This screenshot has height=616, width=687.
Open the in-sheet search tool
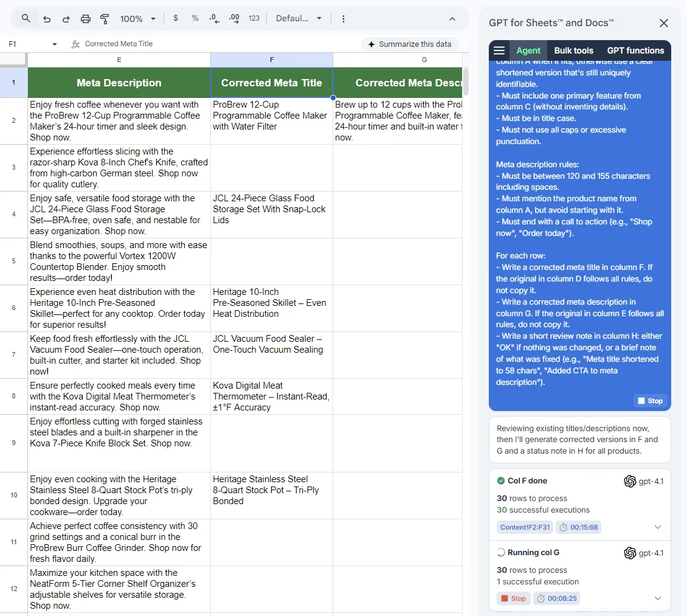(25, 19)
